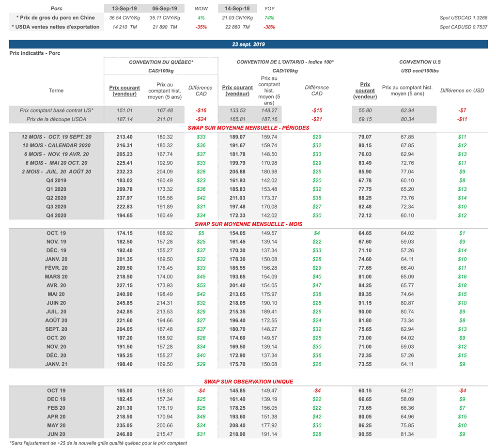Click SWAP SUR MOYENNE MENSUELLE - MOIS section title
Viewport: 496px width, 448px height.
248,224
